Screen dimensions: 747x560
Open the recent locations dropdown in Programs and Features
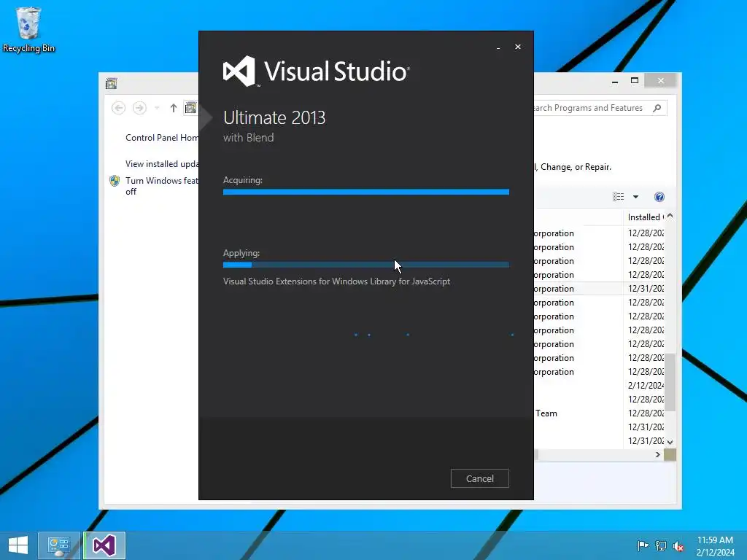point(157,108)
